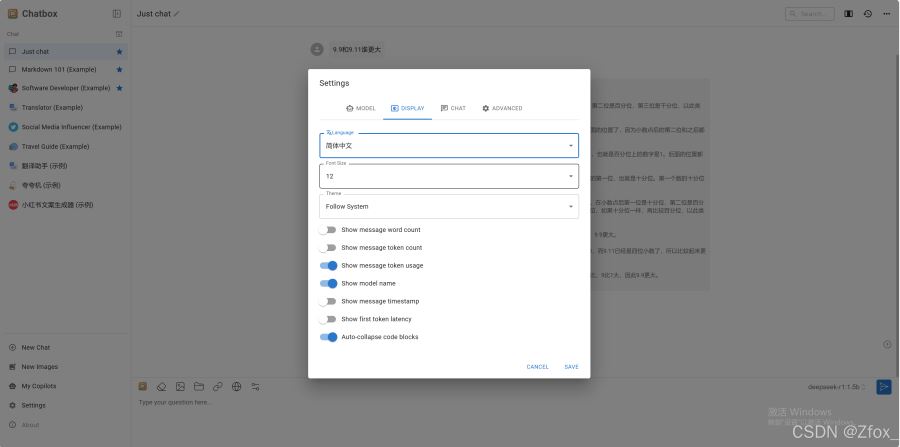The image size is (900, 447).
Task: Open the three-dots more menu at top right
Action: [x=886, y=14]
